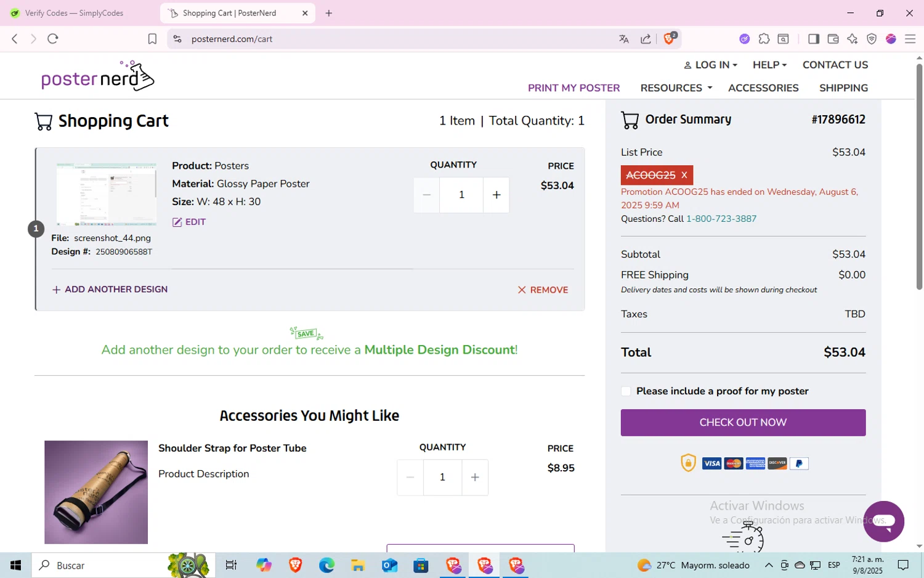Image resolution: width=924 pixels, height=578 pixels.
Task: Expand the LOG IN dropdown
Action: coord(710,65)
